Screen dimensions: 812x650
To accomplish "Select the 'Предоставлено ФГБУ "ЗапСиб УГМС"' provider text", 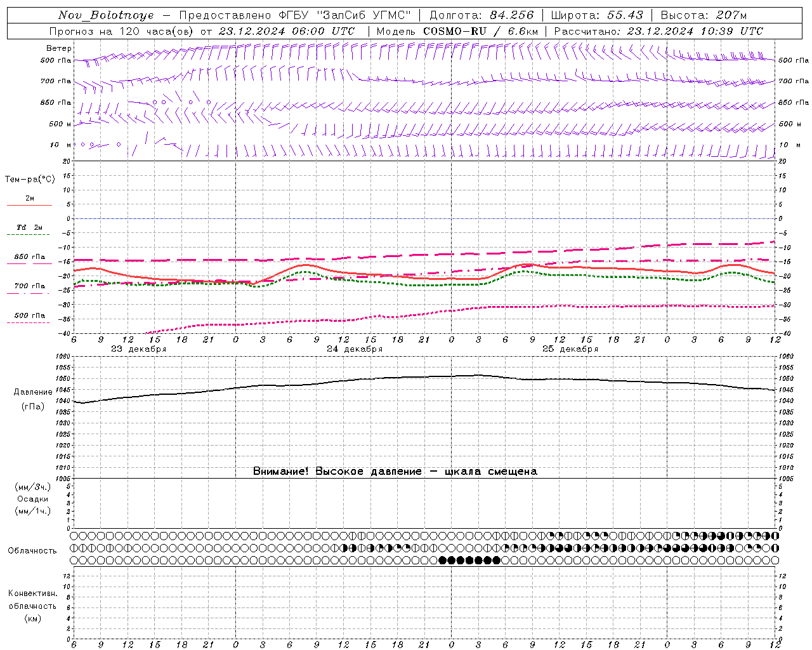I will [x=295, y=15].
